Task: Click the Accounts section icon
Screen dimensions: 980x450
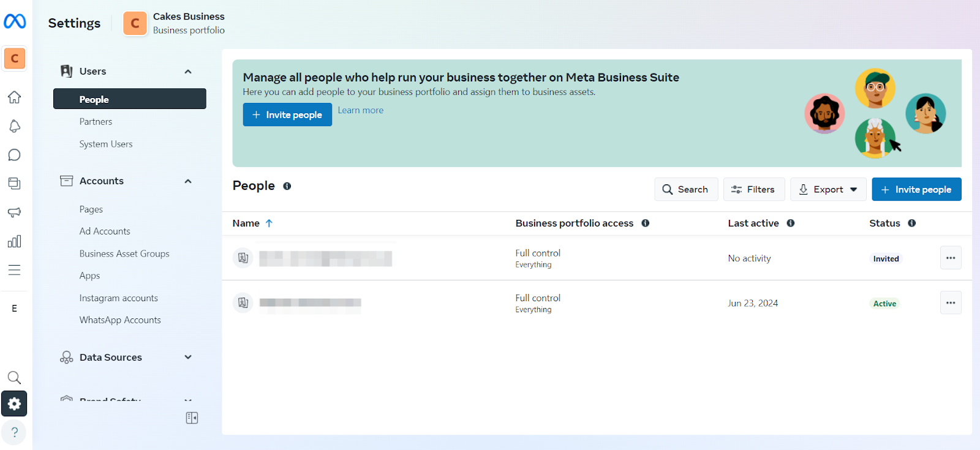Action: coord(67,181)
